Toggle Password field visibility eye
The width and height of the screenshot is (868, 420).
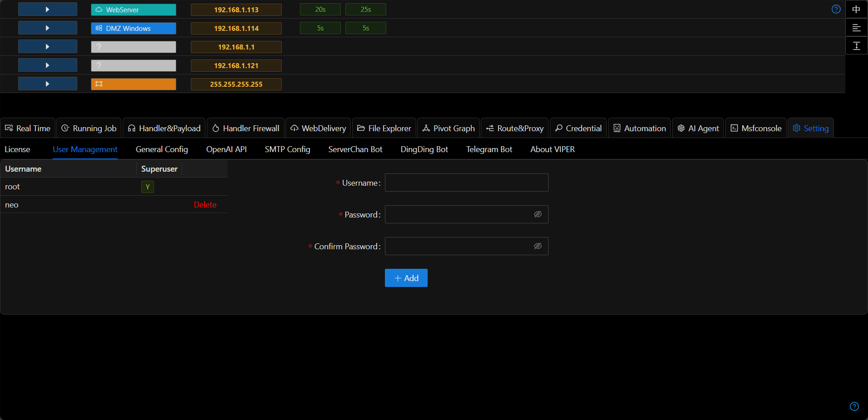tap(538, 214)
